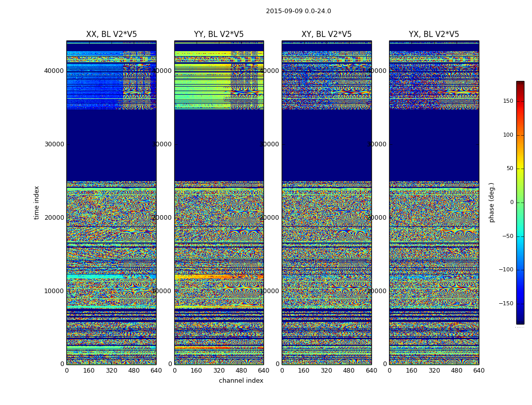Click the 'phase (deg.)' colorbar label
Image resolution: width=532 pixels, height=405 pixels.
tap(491, 202)
